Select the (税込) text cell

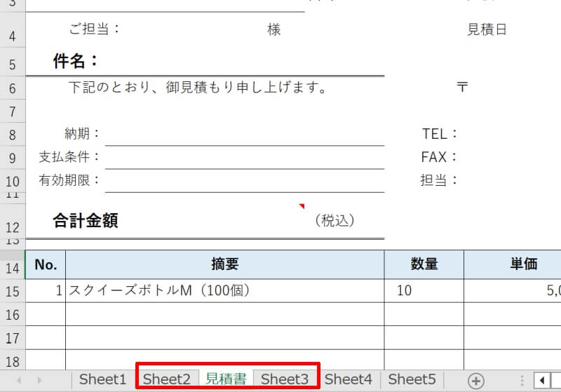[x=335, y=221]
